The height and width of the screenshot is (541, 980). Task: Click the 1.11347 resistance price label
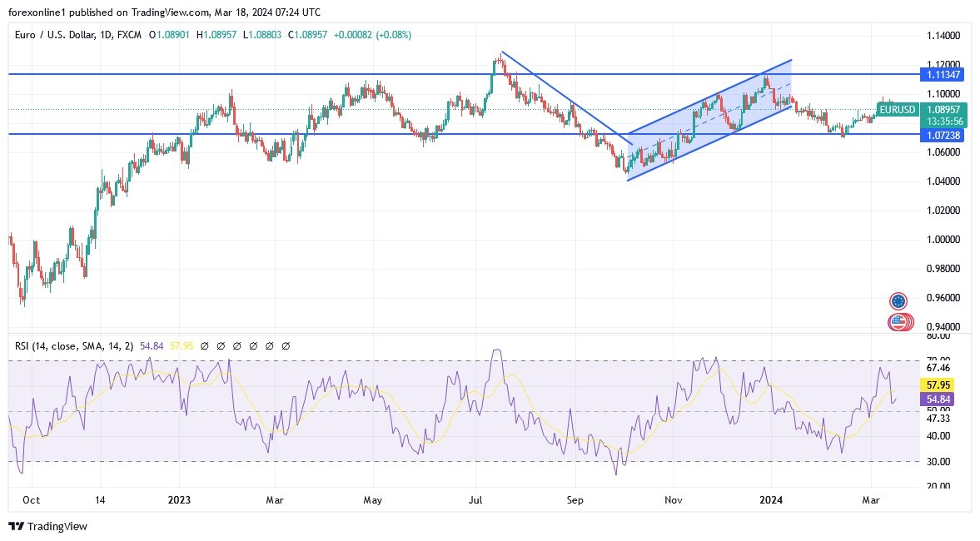coord(942,75)
